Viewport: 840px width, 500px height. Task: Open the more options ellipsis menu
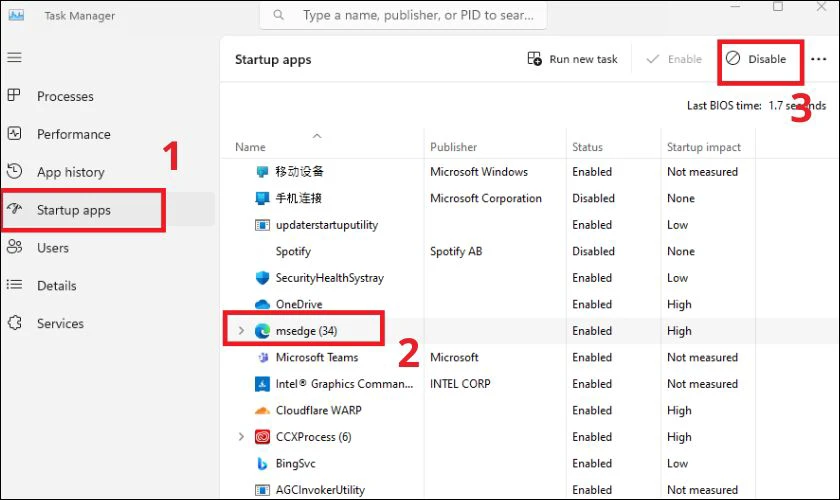(x=818, y=59)
